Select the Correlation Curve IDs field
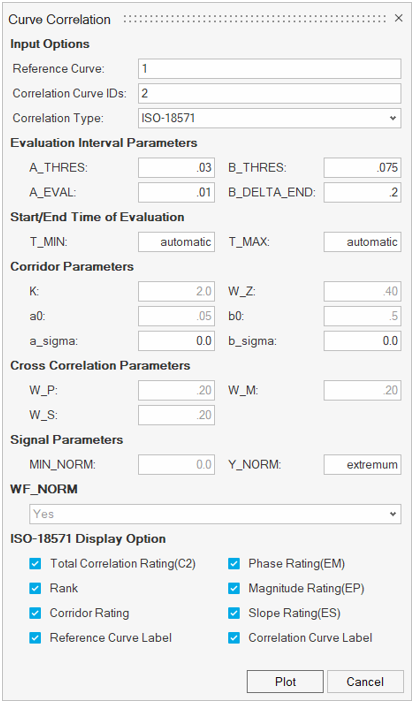 tap(270, 93)
